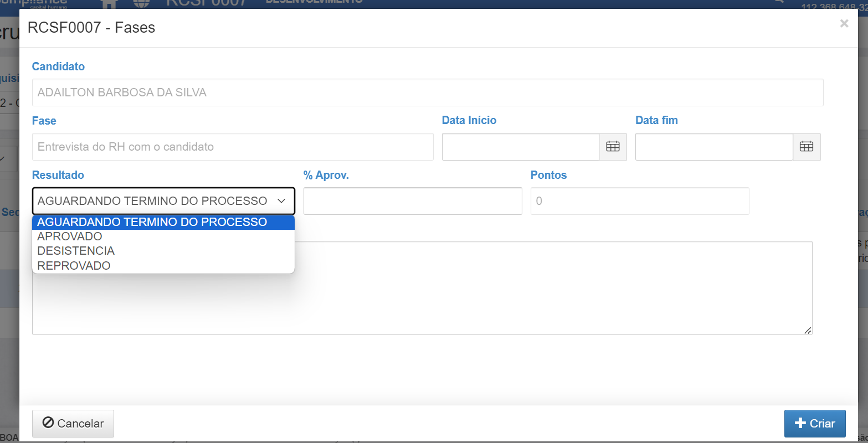Click the Fase label

[44, 121]
